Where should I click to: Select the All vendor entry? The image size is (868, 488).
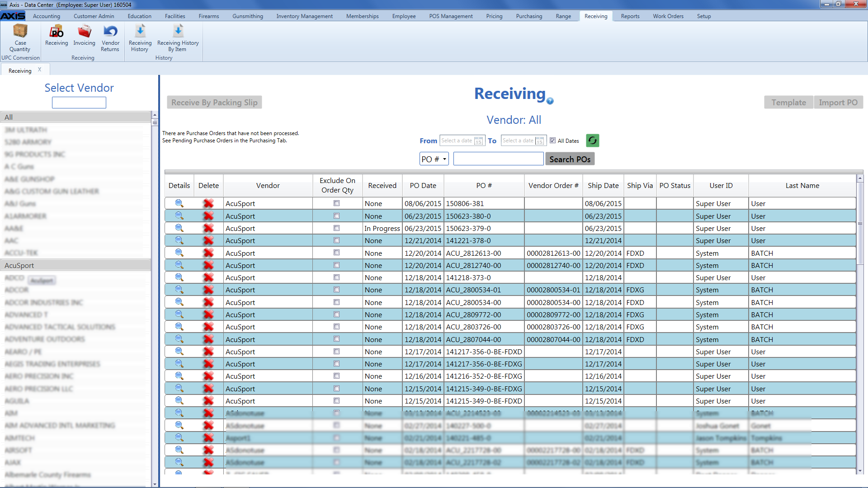click(x=75, y=117)
